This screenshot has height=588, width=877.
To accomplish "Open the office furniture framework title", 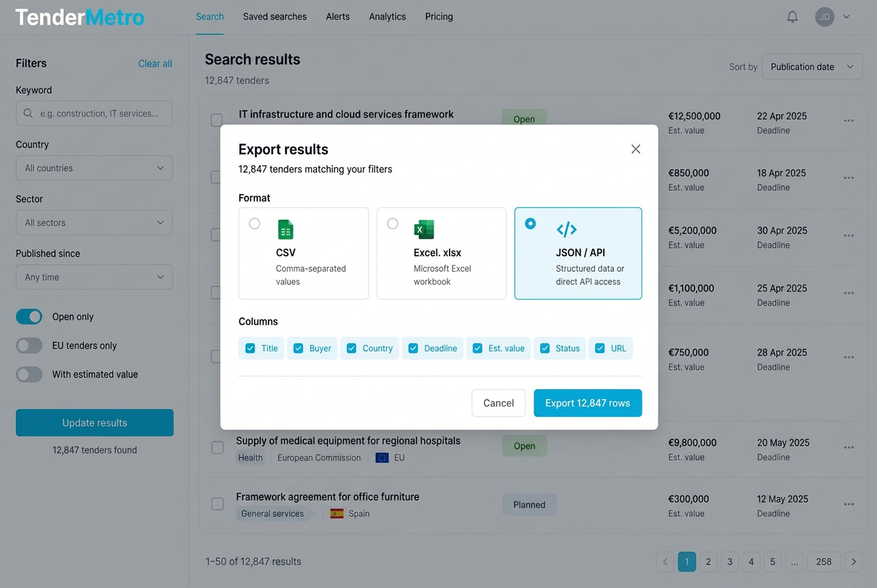I will pos(327,496).
